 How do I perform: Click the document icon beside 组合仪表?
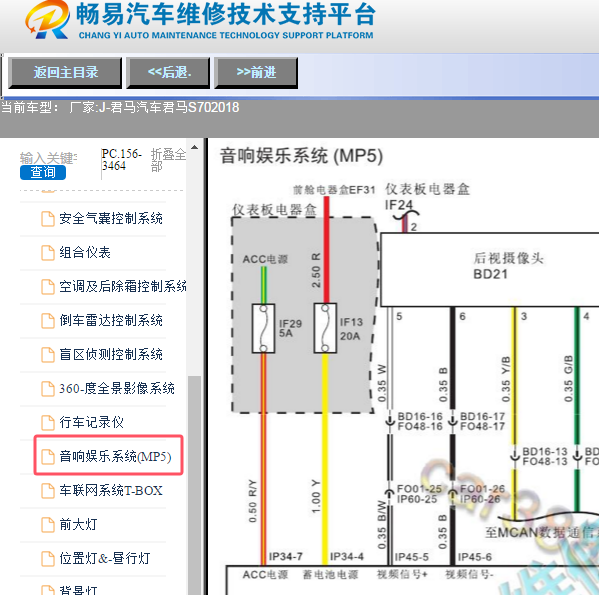click(x=48, y=253)
